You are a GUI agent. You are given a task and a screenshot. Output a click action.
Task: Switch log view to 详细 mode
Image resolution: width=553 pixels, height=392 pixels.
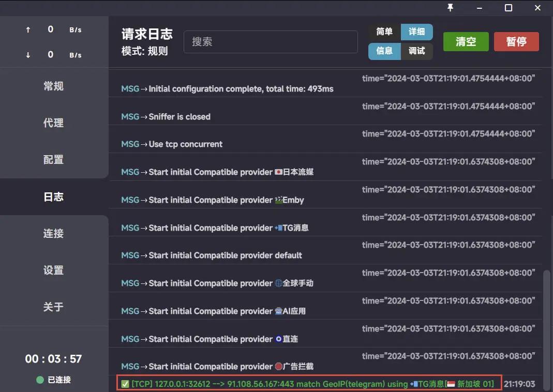pyautogui.click(x=416, y=32)
